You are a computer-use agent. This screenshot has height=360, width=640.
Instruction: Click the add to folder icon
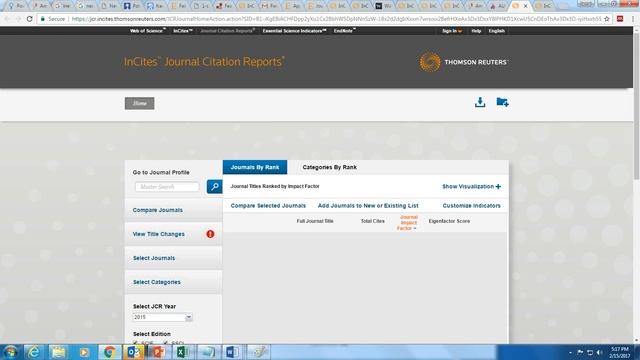pyautogui.click(x=502, y=102)
